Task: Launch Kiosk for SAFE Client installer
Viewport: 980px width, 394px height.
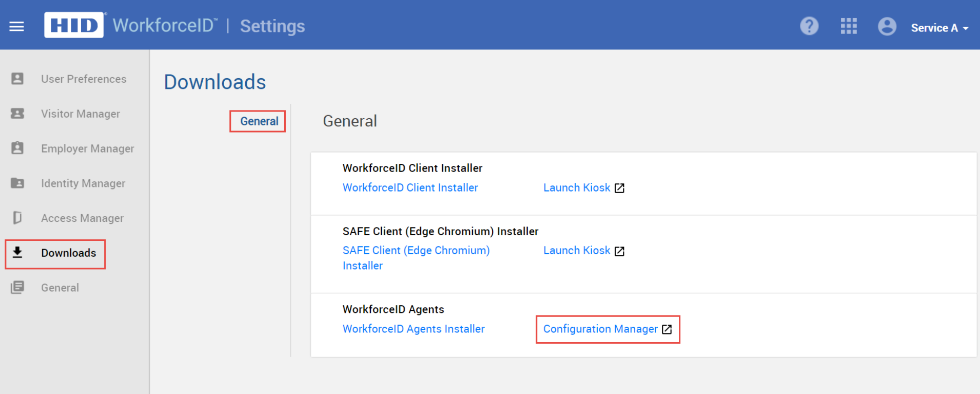Action: point(577,250)
